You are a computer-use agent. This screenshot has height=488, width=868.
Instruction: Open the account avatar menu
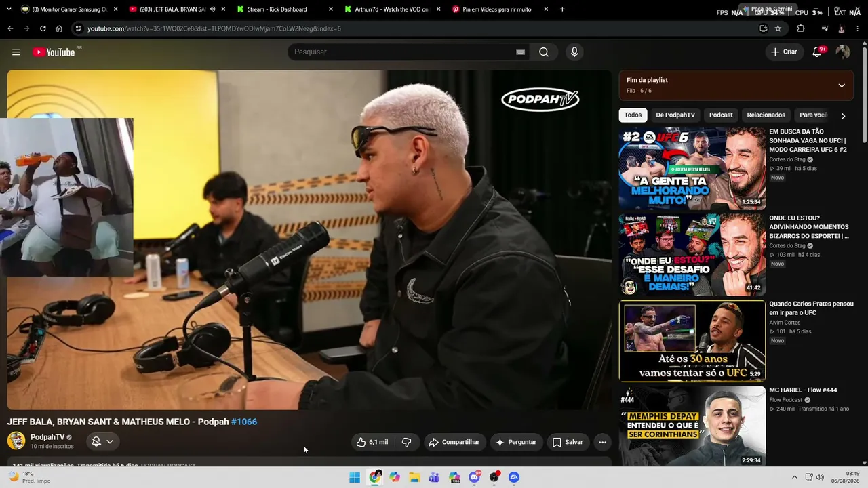843,52
